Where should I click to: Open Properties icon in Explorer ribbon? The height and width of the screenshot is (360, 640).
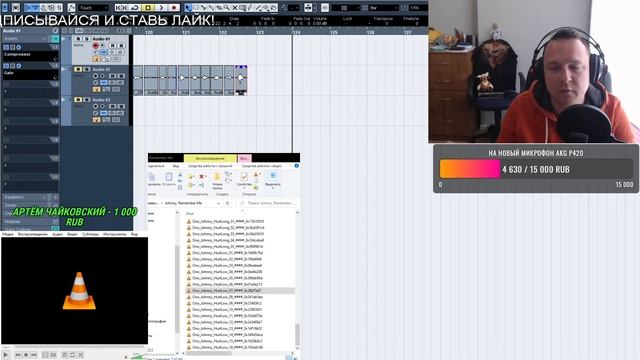tap(244, 176)
